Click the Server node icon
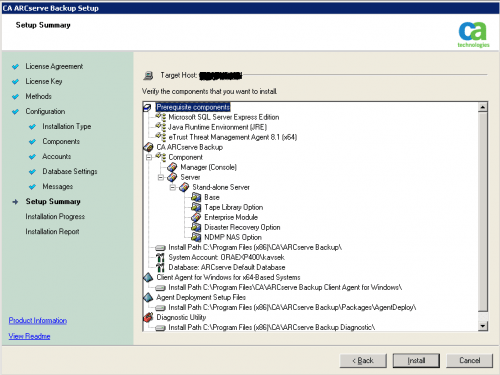This screenshot has width=500, height=375. (172, 177)
